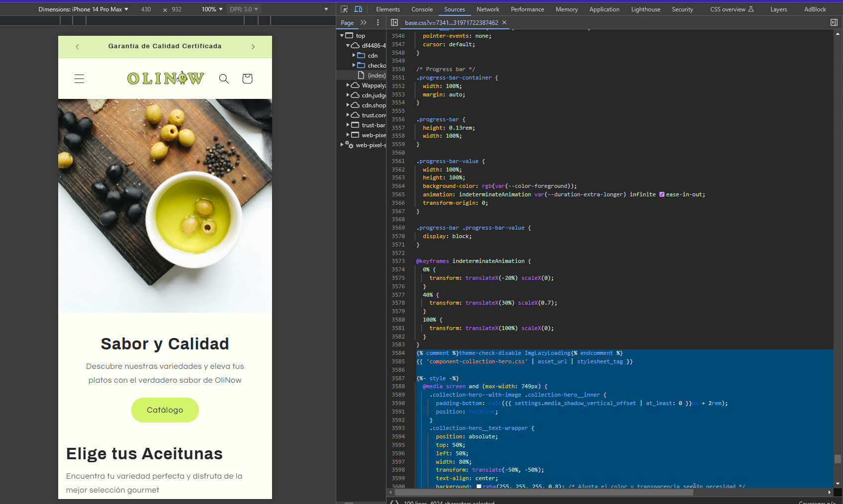Go to previous announcement with left arrow
This screenshot has width=843, height=504.
point(77,47)
